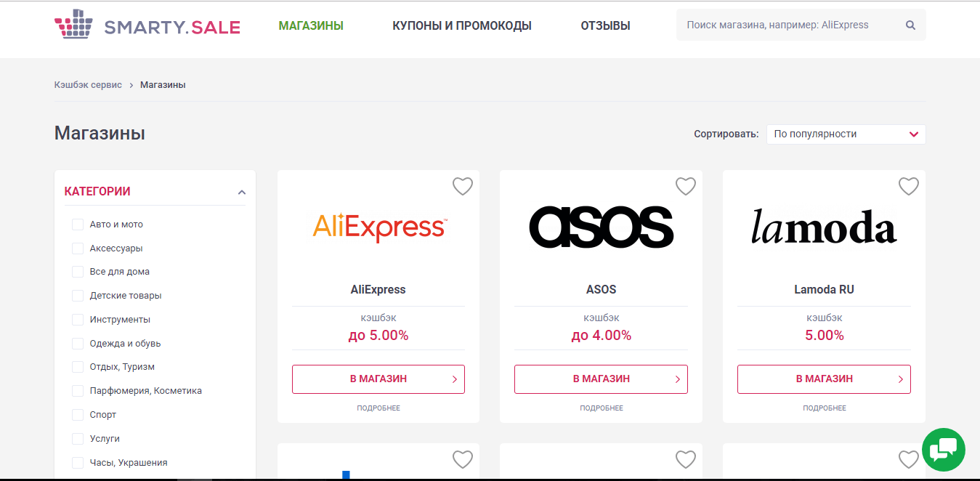Viewport: 980px width, 481px height.
Task: Check the "Авто и мото" category
Action: pos(78,225)
